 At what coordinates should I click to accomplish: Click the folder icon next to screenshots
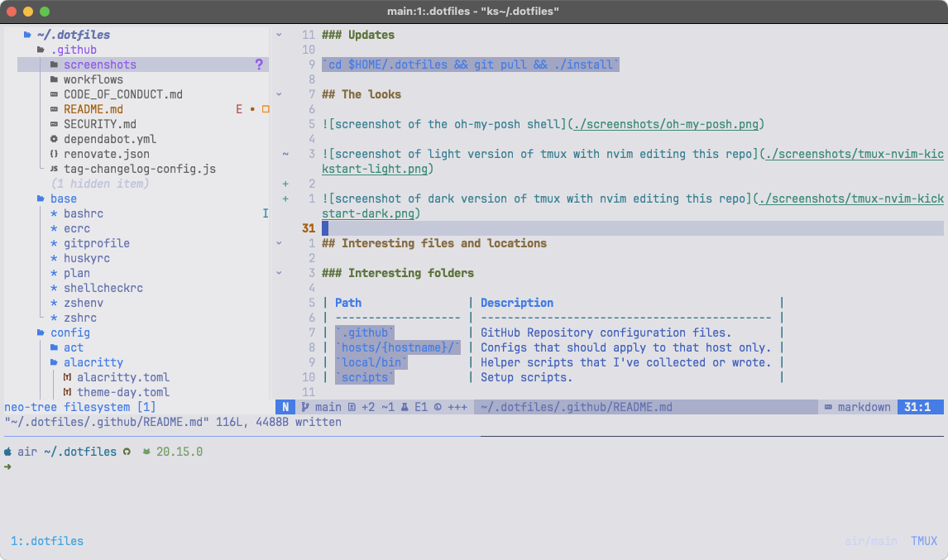click(x=53, y=65)
